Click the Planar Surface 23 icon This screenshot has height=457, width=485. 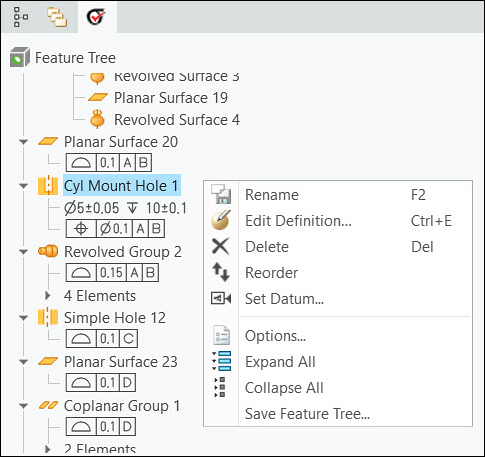pyautogui.click(x=48, y=361)
